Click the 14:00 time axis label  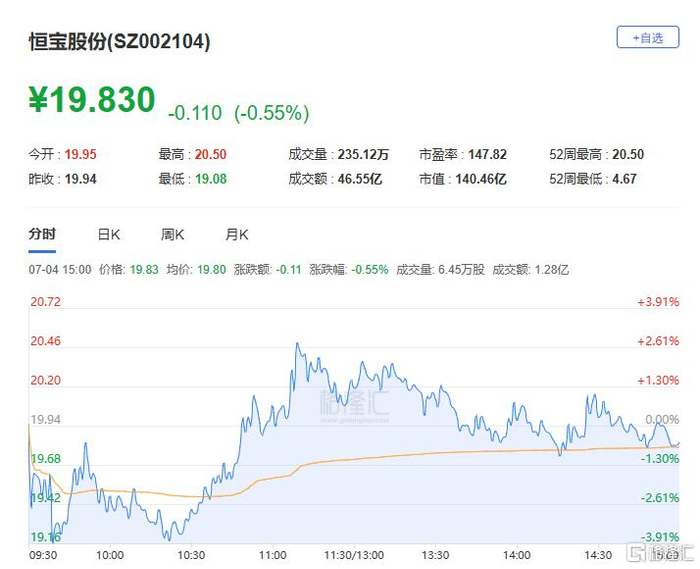coord(517,555)
